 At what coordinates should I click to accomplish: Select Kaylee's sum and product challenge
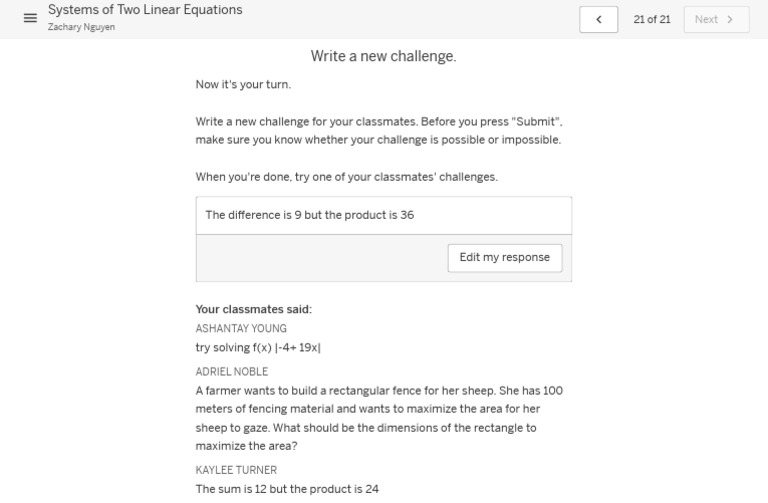click(x=287, y=489)
